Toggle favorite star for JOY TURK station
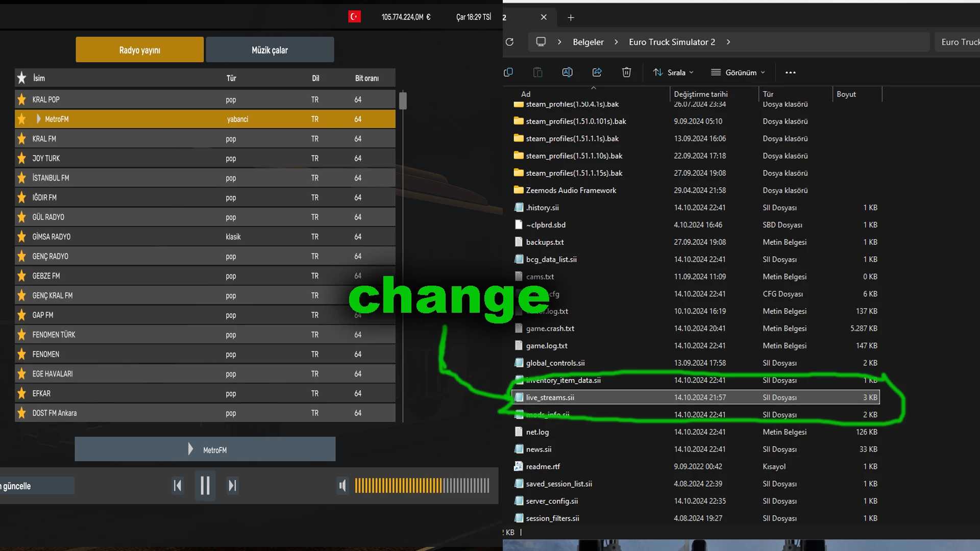 click(x=21, y=158)
